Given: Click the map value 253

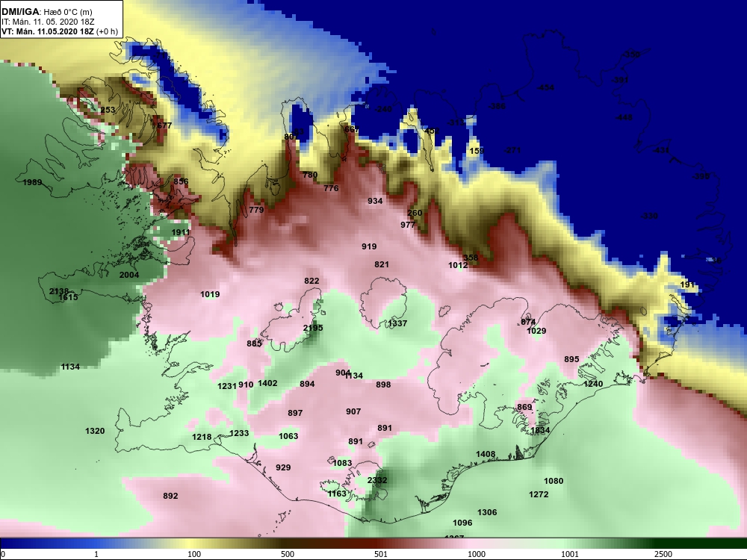Looking at the screenshot, I should [108, 110].
